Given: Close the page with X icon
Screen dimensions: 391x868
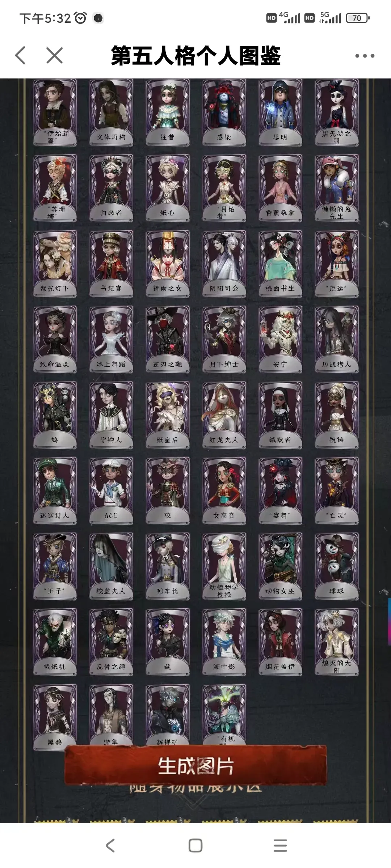Looking at the screenshot, I should pyautogui.click(x=55, y=55).
